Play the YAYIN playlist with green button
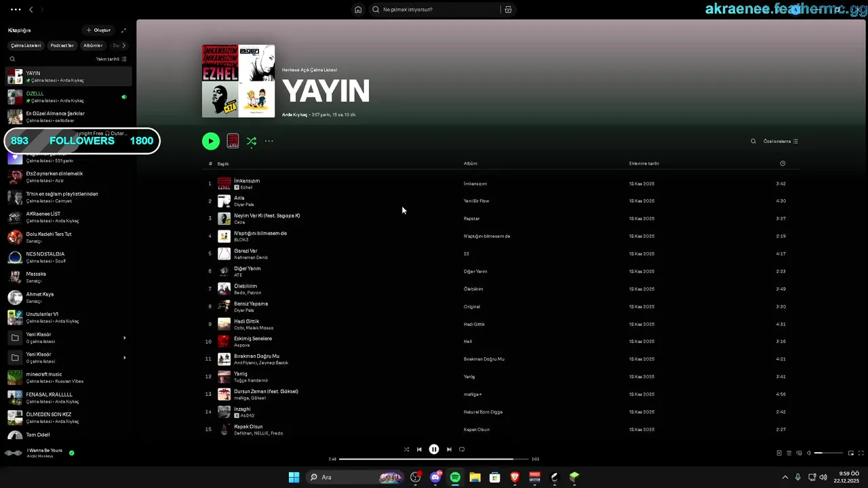Viewport: 868px width, 488px height. coord(211,141)
